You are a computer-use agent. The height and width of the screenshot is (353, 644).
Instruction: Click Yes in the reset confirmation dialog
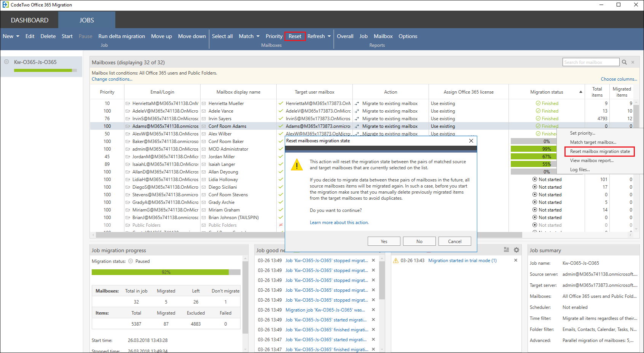click(384, 241)
